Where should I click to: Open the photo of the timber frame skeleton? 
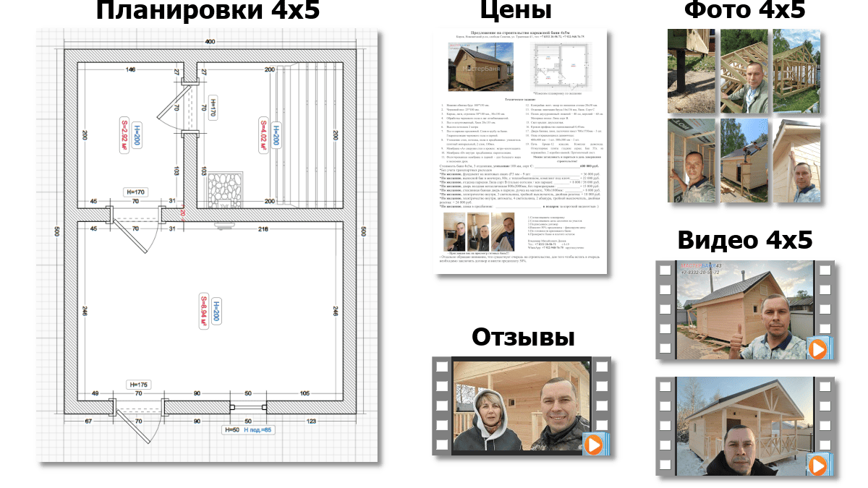coord(796,71)
